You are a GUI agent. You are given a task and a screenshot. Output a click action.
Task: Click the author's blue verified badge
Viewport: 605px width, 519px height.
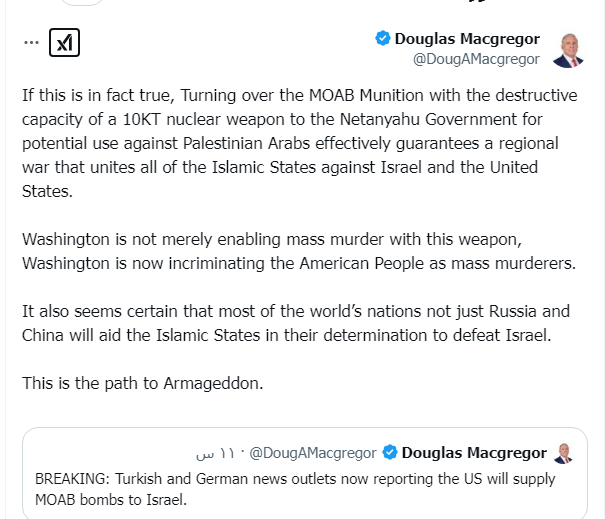point(382,39)
